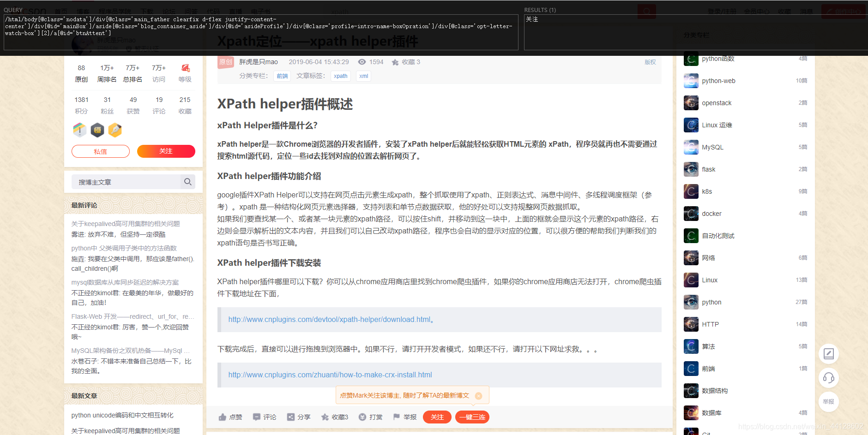Click the floating write-blog pencil icon
This screenshot has width=868, height=435.
pos(829,354)
